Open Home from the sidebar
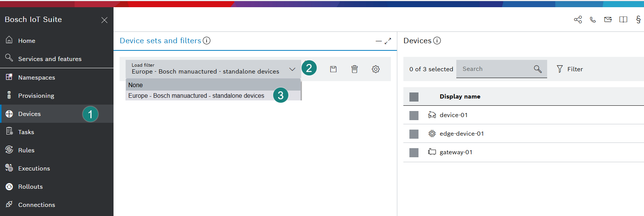The image size is (644, 216). [x=57, y=41]
